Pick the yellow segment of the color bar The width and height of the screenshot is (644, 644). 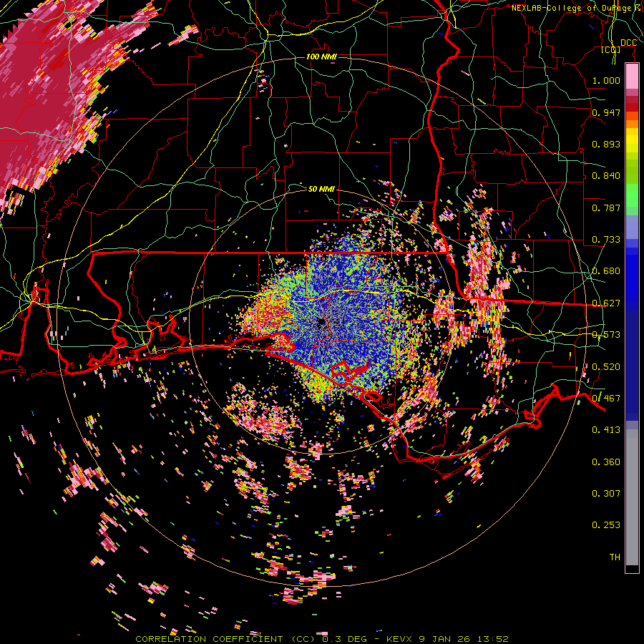pyautogui.click(x=632, y=141)
